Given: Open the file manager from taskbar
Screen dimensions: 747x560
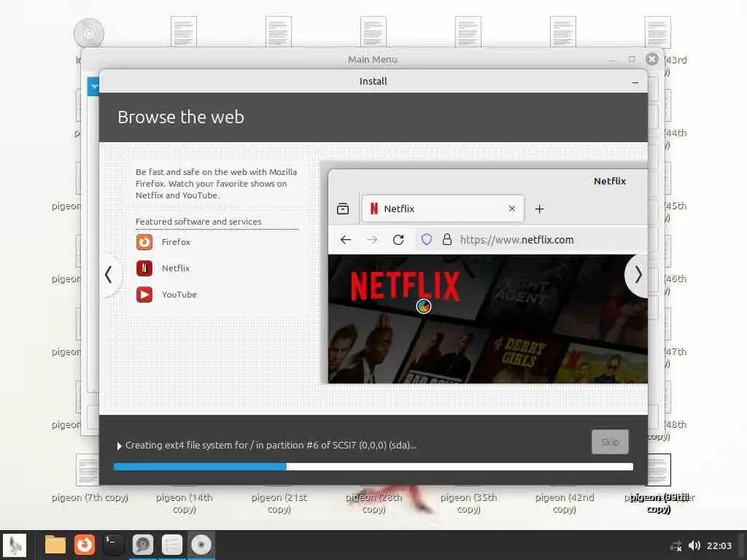Looking at the screenshot, I should click(55, 545).
